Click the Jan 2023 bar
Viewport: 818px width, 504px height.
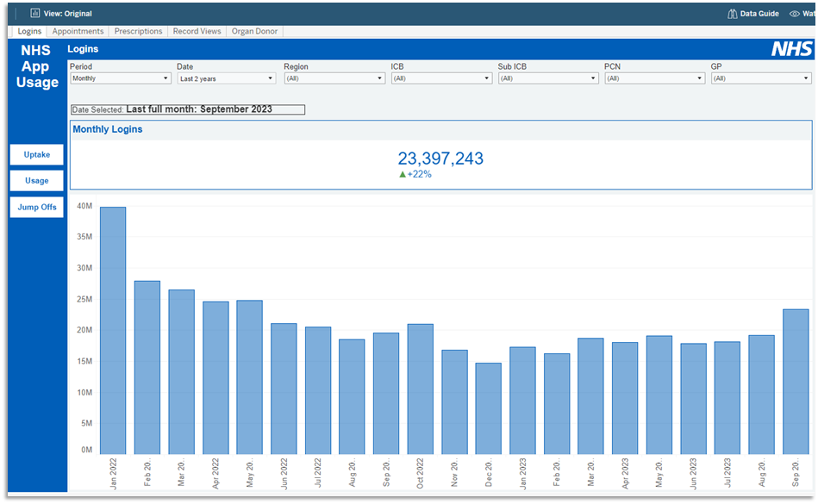click(522, 401)
